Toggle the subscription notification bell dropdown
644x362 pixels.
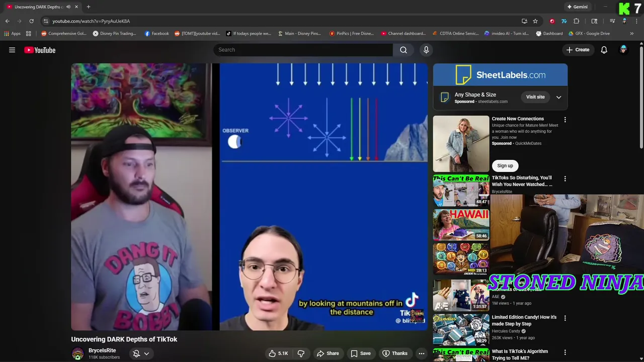coord(140,353)
